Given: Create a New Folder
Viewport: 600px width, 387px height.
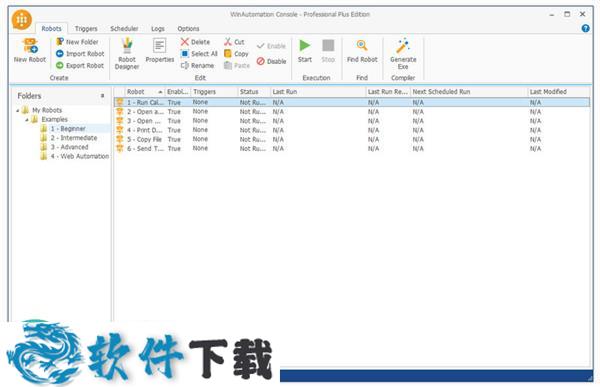Looking at the screenshot, I should (x=77, y=42).
